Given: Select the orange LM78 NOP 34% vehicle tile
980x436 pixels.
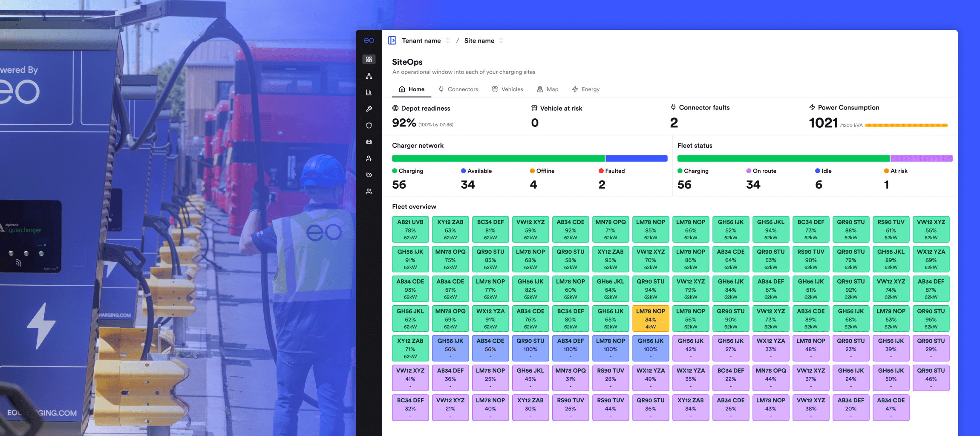Looking at the screenshot, I should [x=650, y=318].
